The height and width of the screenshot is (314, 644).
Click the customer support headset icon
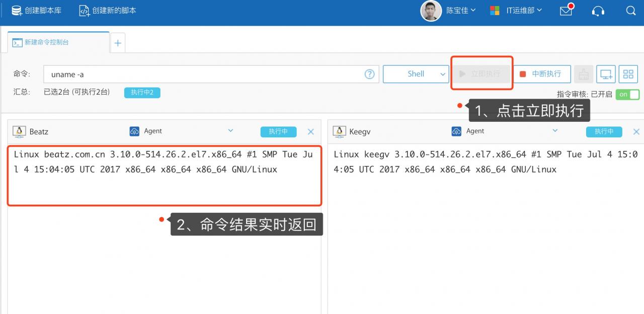point(598,11)
